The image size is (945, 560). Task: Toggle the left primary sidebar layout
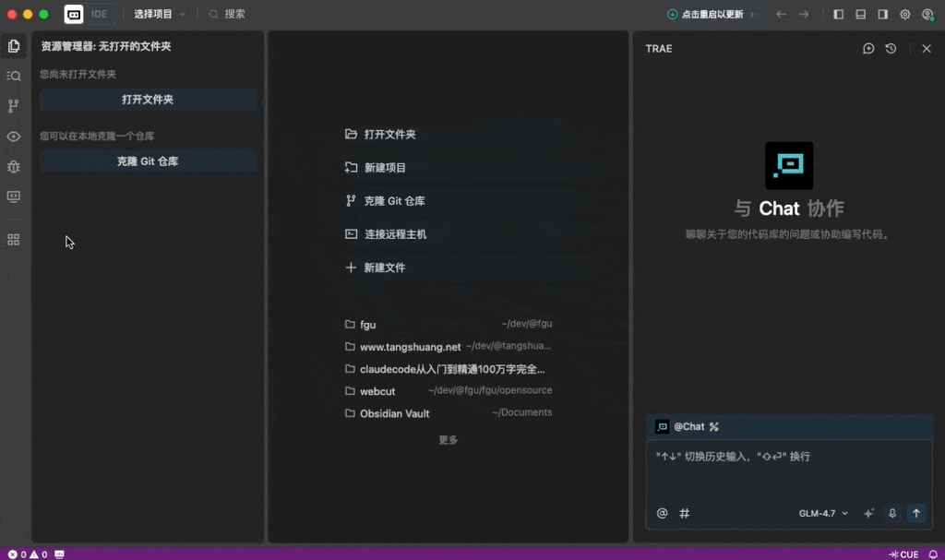(x=839, y=15)
